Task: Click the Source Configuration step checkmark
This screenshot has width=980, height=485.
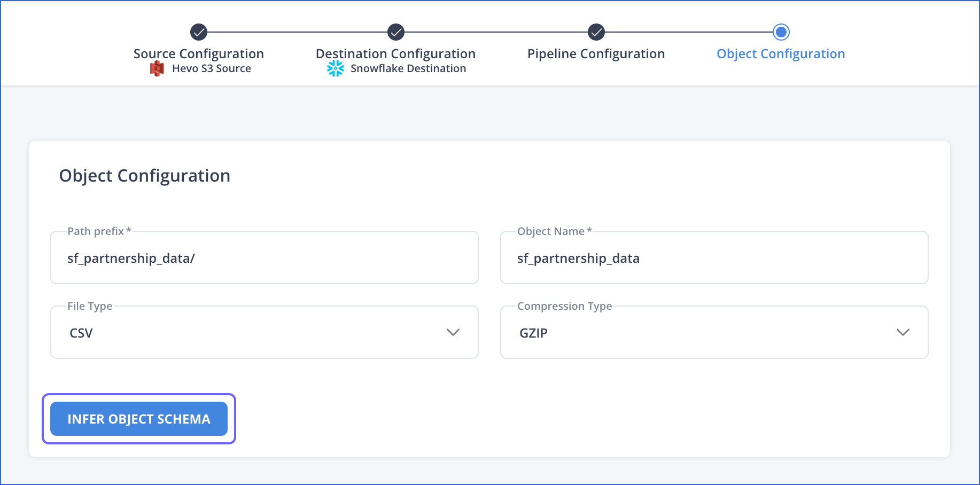Action: 199,32
